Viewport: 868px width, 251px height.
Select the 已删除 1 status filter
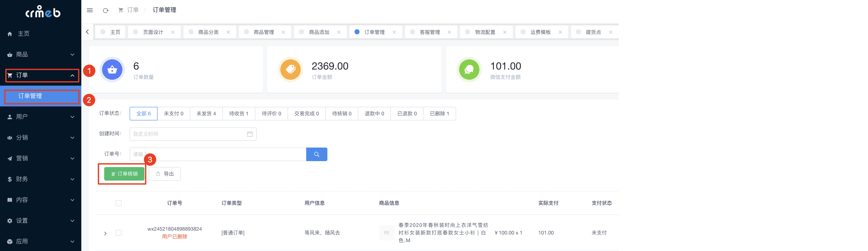click(440, 114)
